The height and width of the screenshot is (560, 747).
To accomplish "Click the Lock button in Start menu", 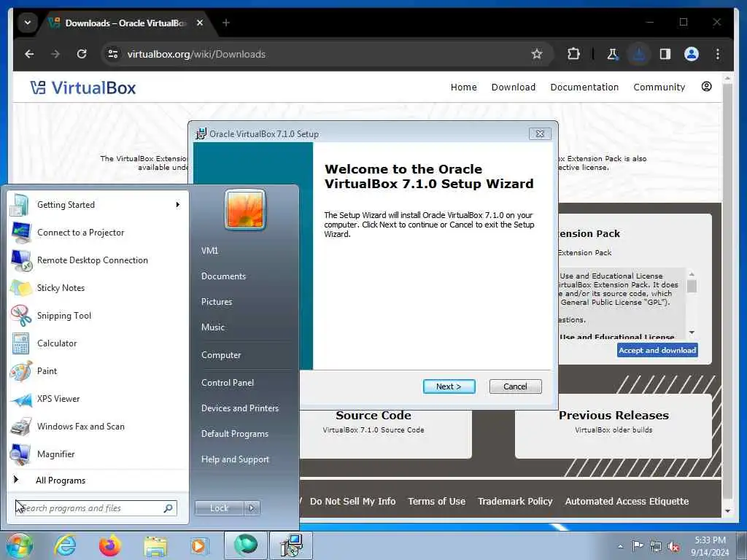I will [219, 508].
